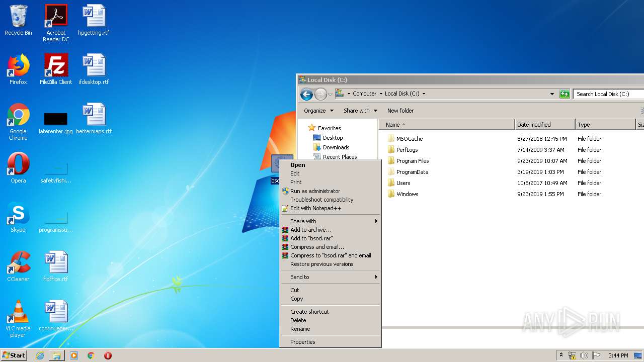Choose Delete in context menu
This screenshot has height=362, width=644.
(x=330, y=320)
